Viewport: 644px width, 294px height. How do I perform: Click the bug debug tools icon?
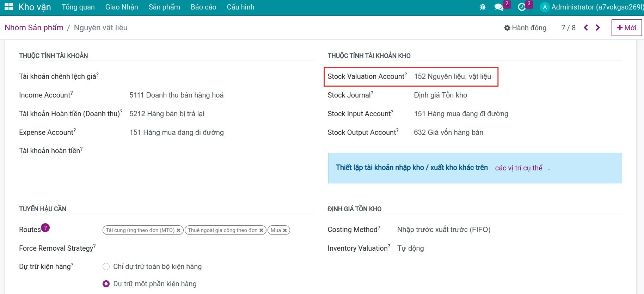click(483, 7)
